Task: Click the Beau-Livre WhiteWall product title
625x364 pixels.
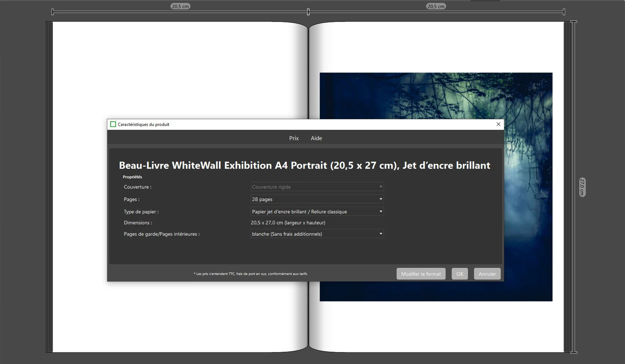Action: (304, 165)
